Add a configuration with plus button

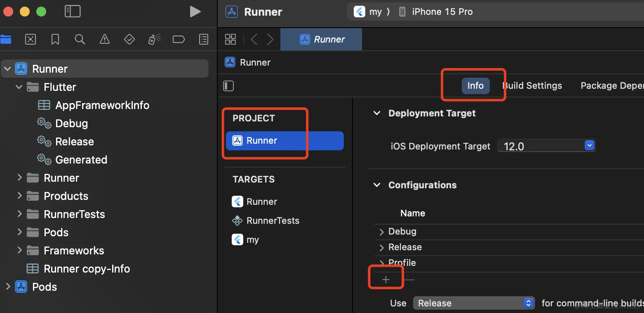(x=385, y=280)
